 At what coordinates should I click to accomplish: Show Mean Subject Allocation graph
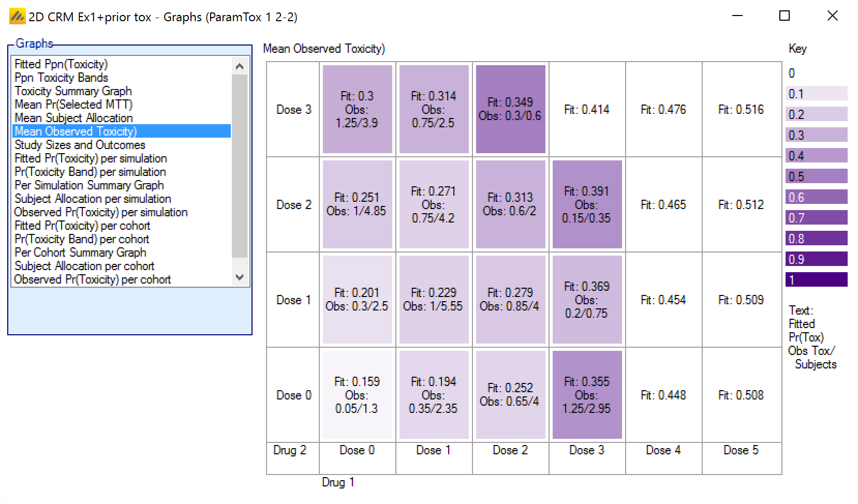(73, 118)
